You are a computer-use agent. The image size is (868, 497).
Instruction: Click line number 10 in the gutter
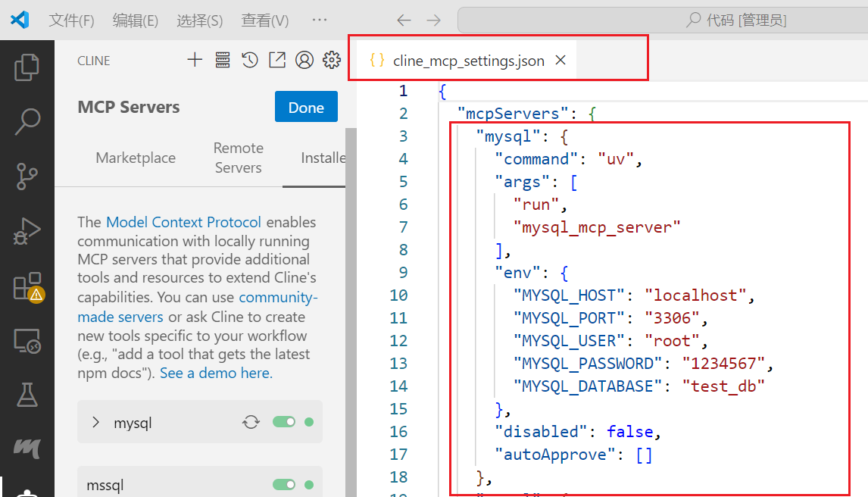[398, 295]
